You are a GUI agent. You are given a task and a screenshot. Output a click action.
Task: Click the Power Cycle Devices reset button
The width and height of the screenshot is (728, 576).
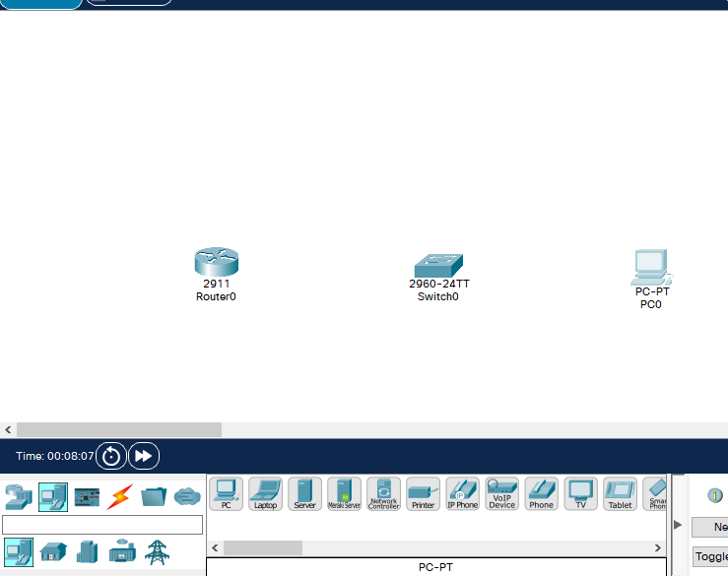111,456
